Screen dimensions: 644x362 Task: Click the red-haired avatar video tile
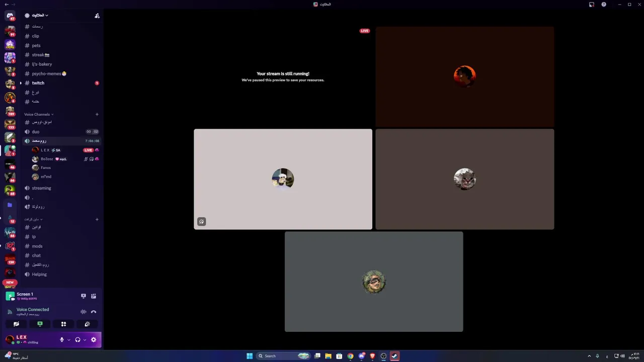(464, 77)
